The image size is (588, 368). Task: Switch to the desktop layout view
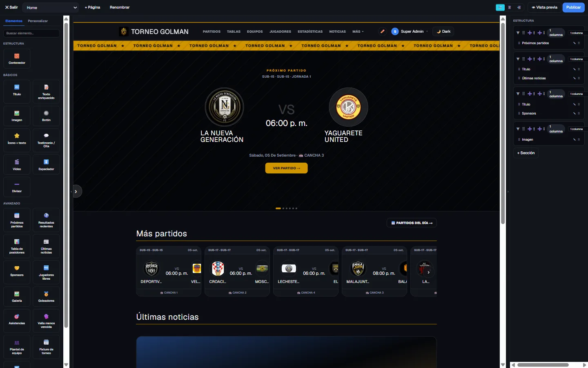click(500, 7)
